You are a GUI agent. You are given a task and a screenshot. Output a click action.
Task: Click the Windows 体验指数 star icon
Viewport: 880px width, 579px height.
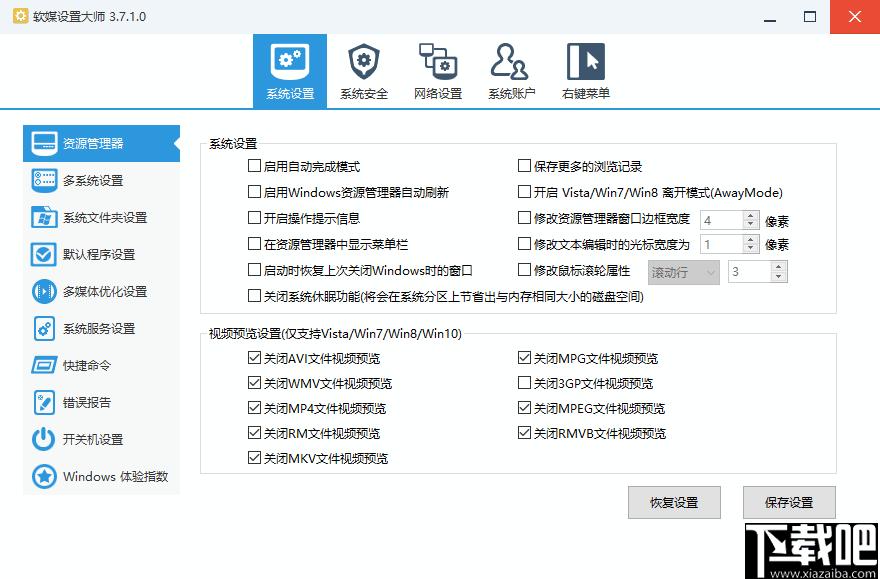pos(44,477)
